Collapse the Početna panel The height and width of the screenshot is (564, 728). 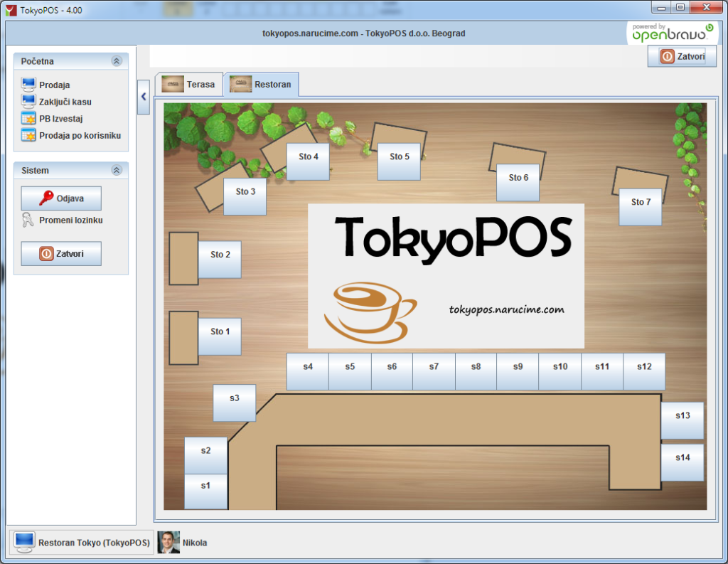click(117, 61)
